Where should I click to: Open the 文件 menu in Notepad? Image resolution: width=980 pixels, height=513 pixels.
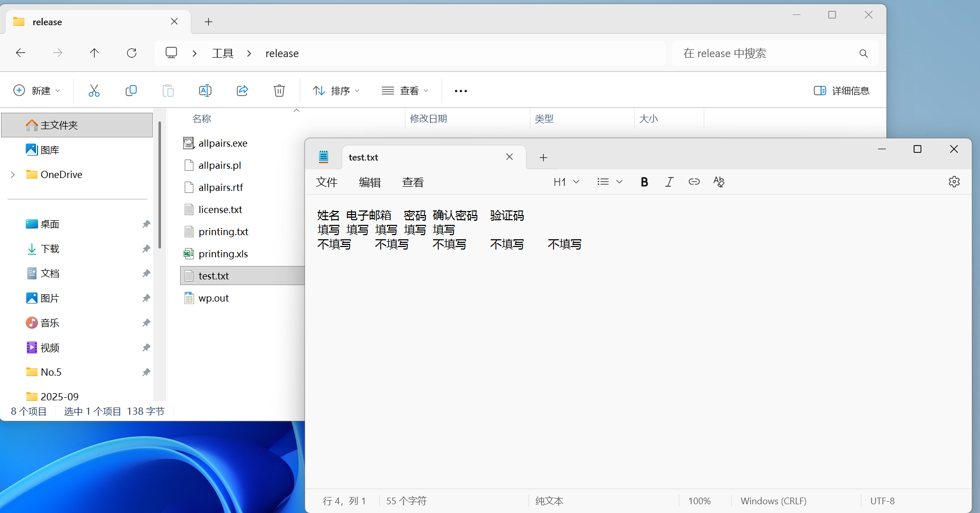pos(327,182)
